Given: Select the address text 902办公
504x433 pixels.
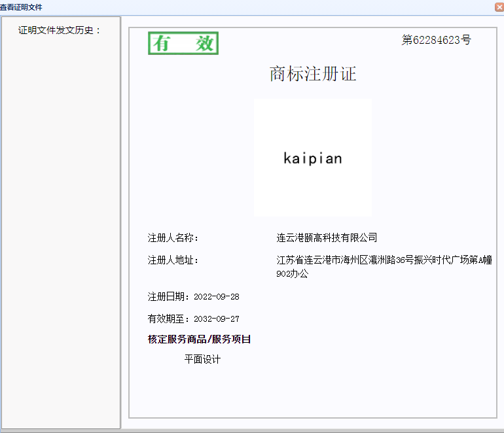Looking at the screenshot, I should pyautogui.click(x=292, y=273).
